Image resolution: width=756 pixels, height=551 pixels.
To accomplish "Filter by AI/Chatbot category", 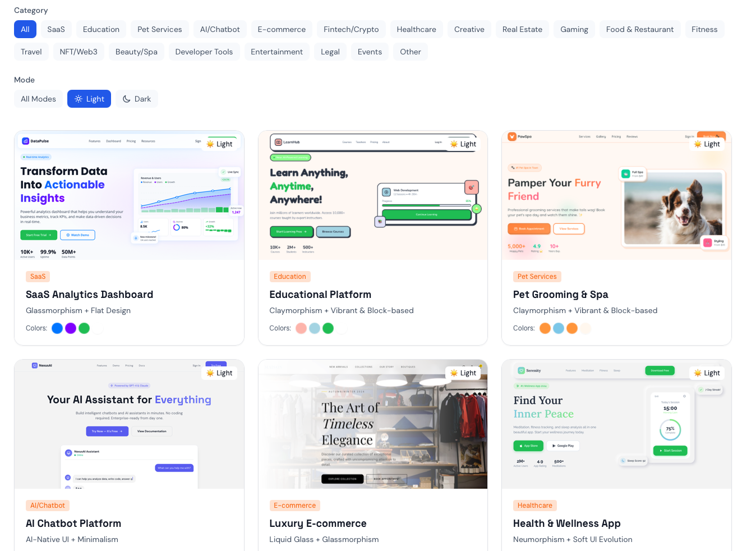I will click(220, 29).
